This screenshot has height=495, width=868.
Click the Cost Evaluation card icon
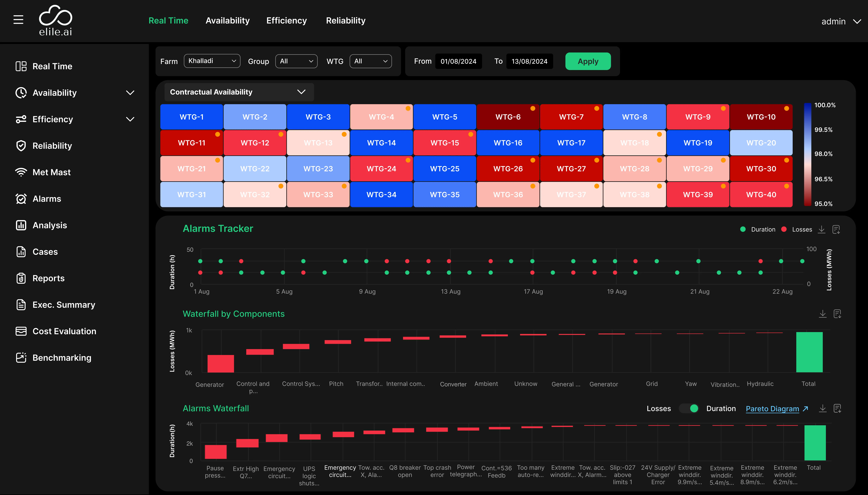pyautogui.click(x=21, y=332)
